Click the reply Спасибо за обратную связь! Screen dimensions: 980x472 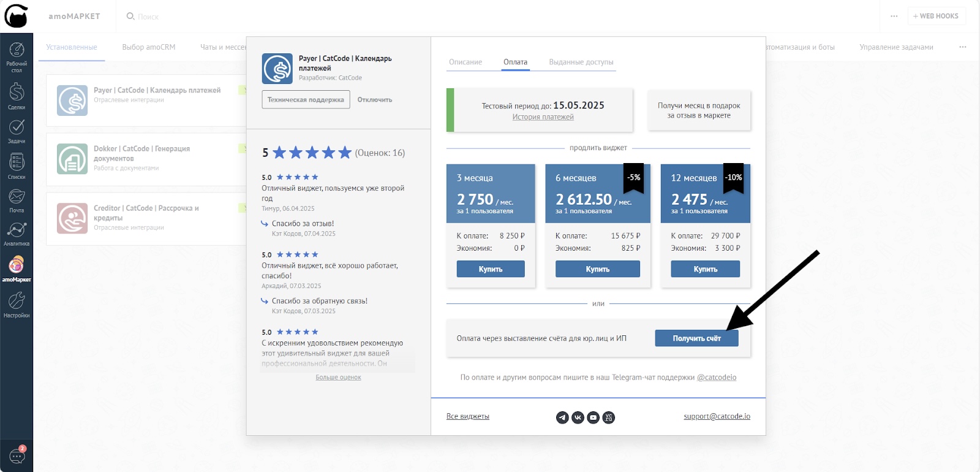coord(320,301)
